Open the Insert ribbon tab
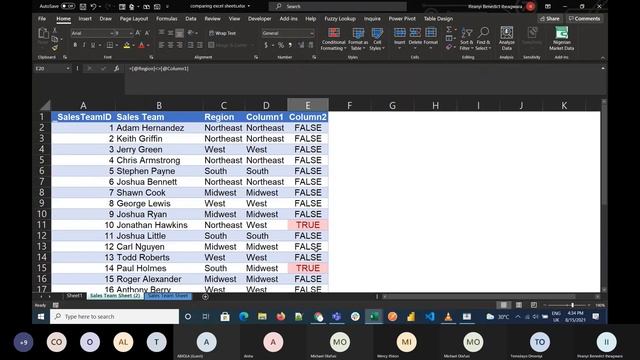Viewport: 640px width, 360px height. coord(85,19)
